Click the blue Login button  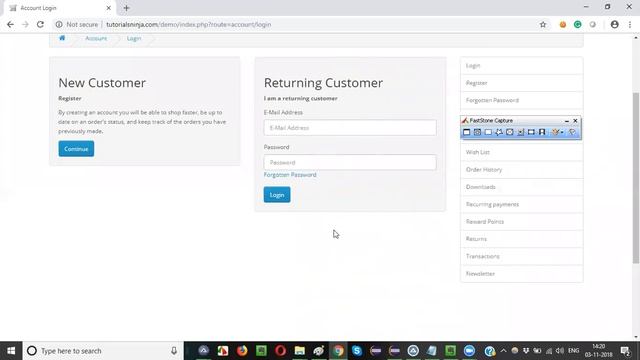point(277,195)
